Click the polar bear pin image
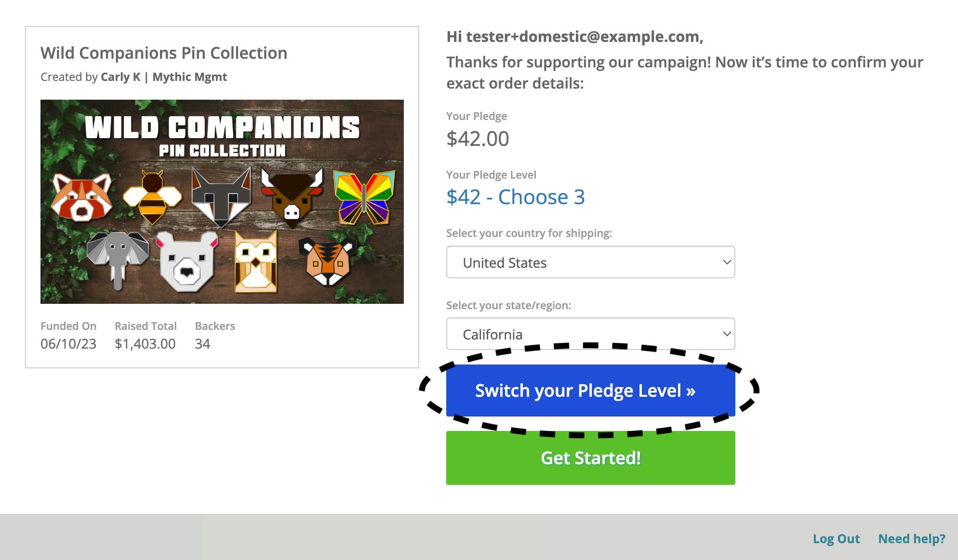Image resolution: width=958 pixels, height=560 pixels. 187,260
